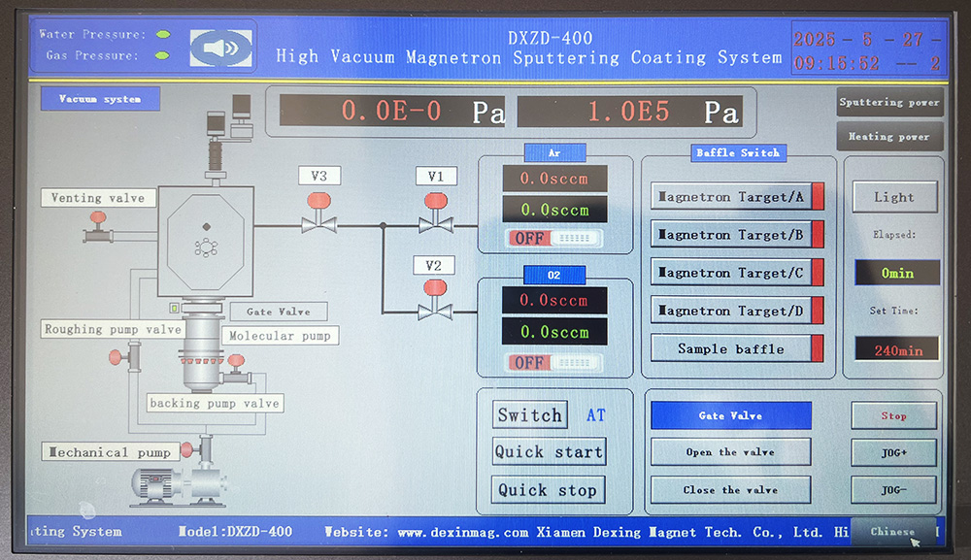Screen dimensions: 971x560
Task: Open the Heating power page
Action: pos(889,136)
